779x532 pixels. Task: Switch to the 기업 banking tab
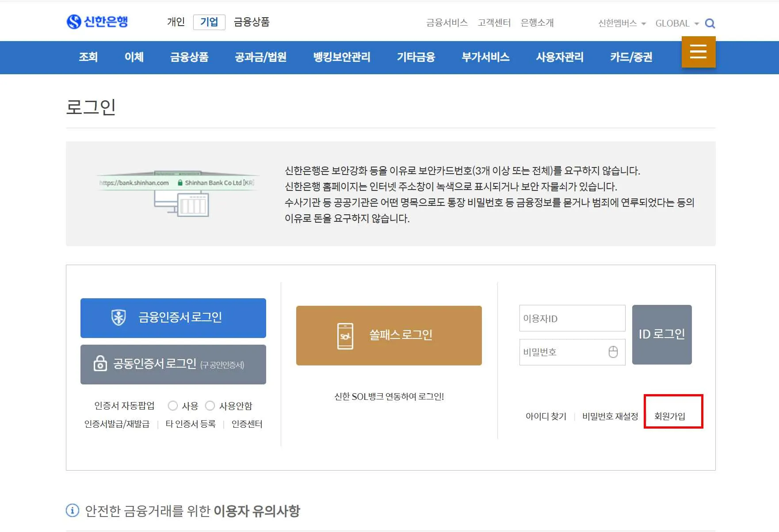209,22
